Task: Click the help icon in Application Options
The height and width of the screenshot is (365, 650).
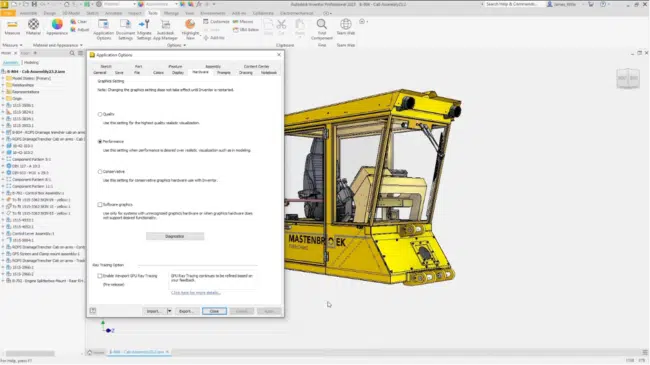Action: [93, 311]
